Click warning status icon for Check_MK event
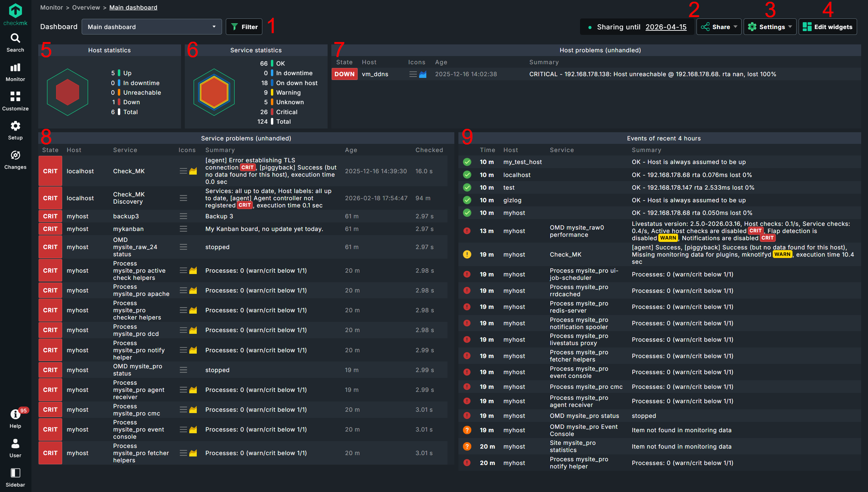Screen dimensions: 868x492 tap(467, 255)
